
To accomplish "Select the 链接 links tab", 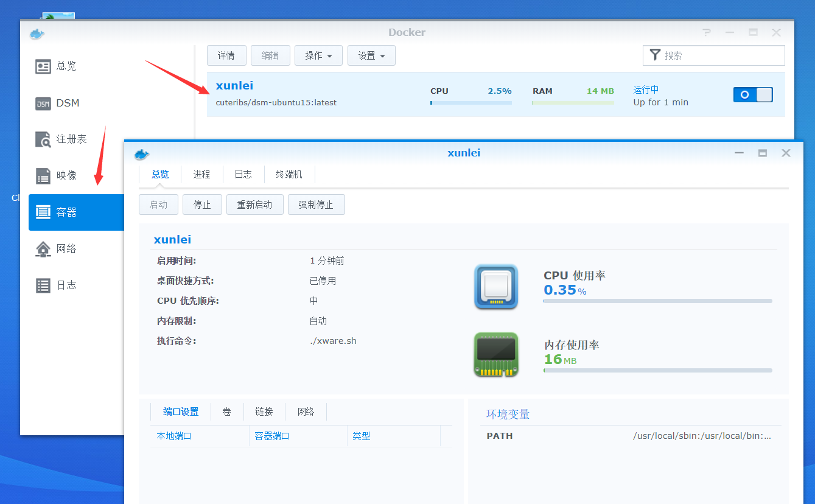I will pos(264,412).
